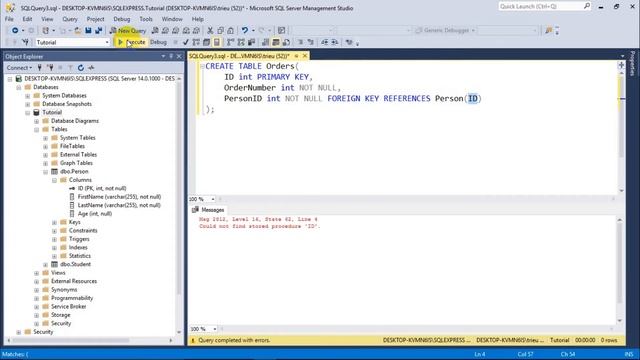
Task: Click the Activity Monitor icon in Object Explorer
Action: click(91, 68)
